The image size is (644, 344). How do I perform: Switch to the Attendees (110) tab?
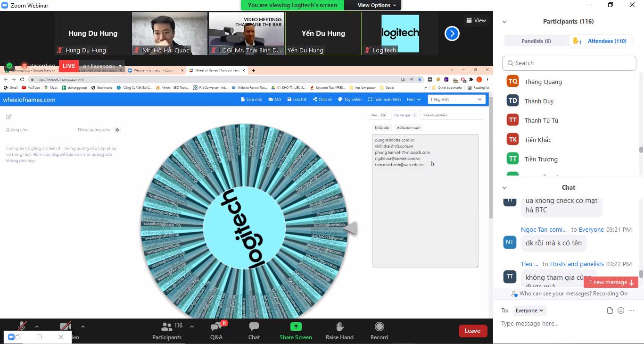(x=606, y=41)
